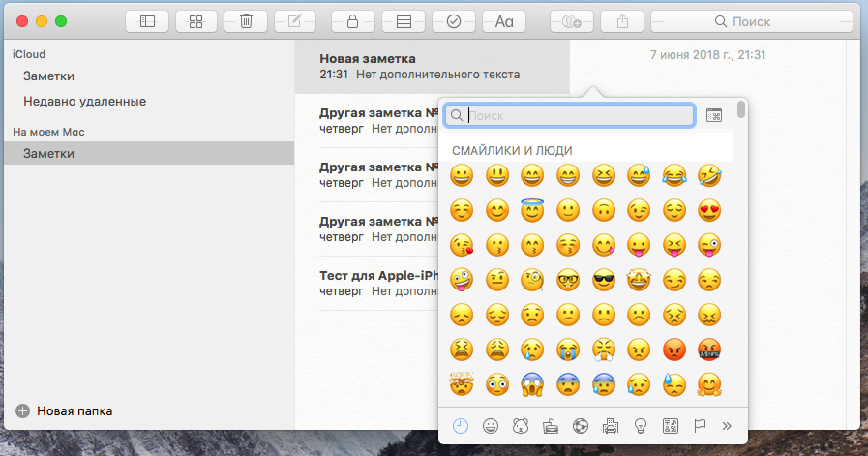Select Заметки under На моем Mac
The height and width of the screenshot is (456, 868).
click(x=149, y=154)
